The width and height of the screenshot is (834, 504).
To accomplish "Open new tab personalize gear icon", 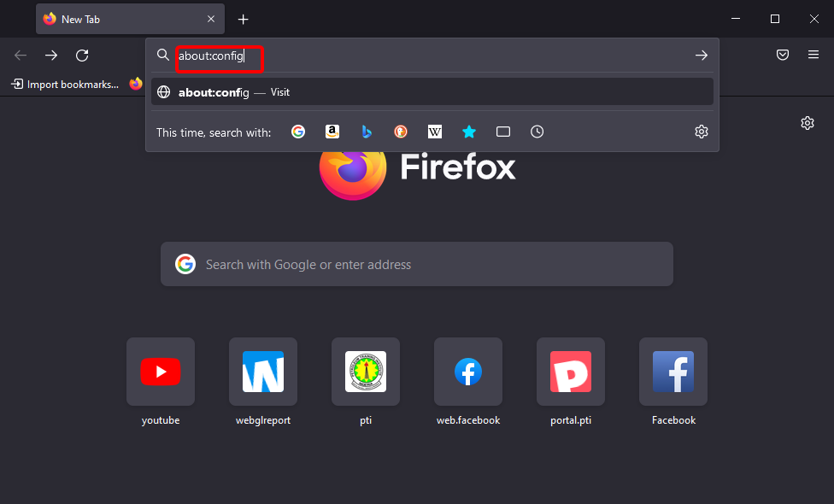I will point(808,123).
